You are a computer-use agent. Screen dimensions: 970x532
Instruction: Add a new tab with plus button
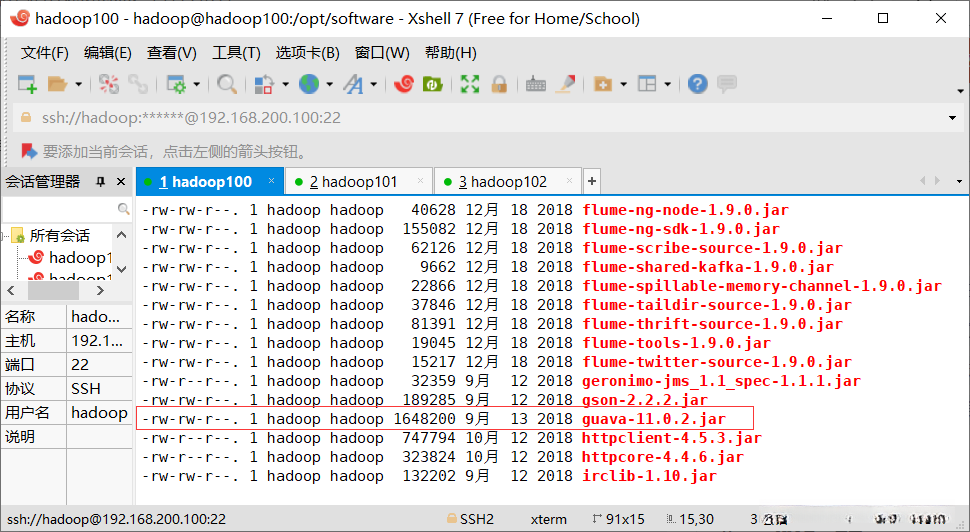pyautogui.click(x=591, y=181)
